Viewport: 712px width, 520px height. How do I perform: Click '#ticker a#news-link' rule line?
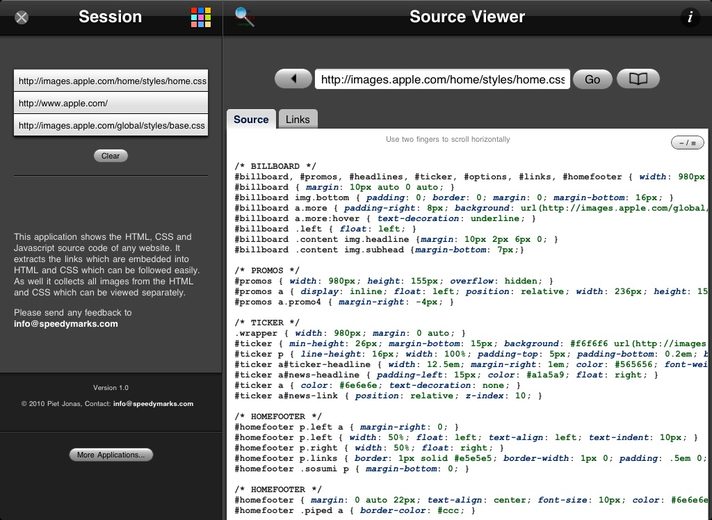[x=388, y=396]
